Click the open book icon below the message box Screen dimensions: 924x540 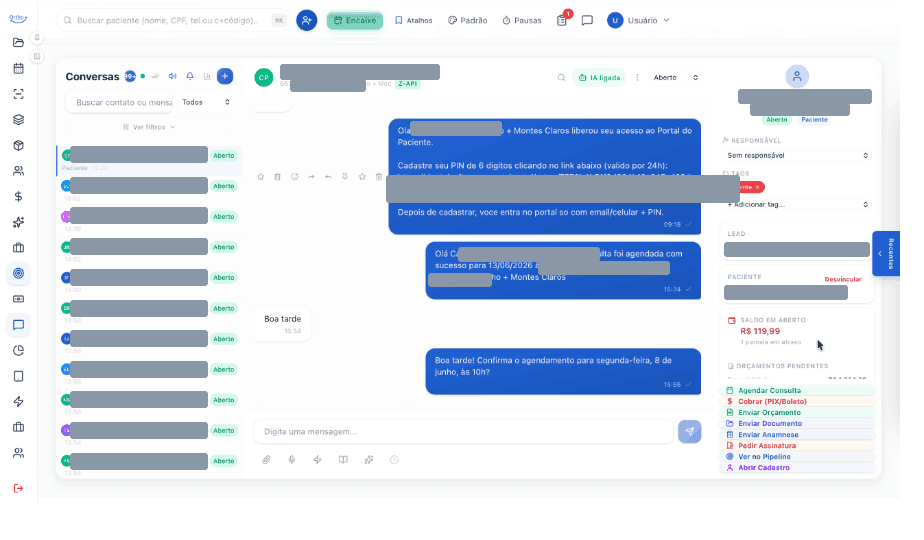tap(343, 459)
